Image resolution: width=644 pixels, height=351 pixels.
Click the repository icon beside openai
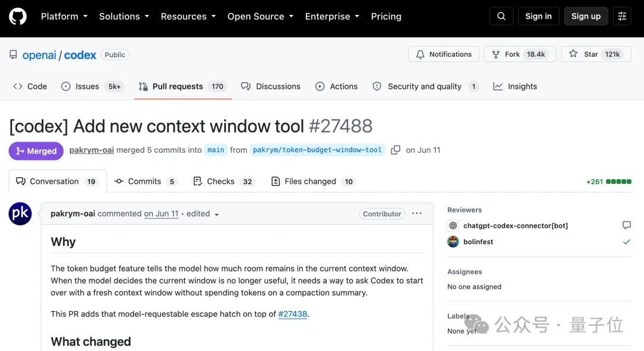tap(14, 55)
